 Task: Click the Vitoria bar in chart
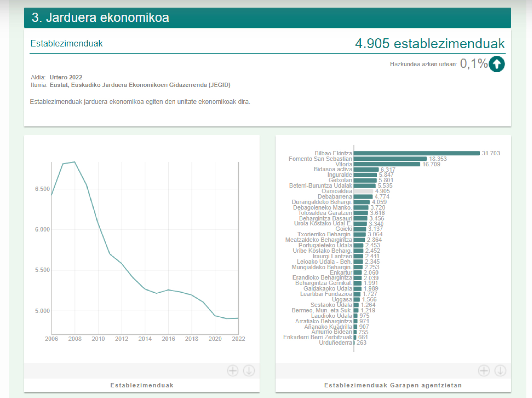[x=387, y=164]
